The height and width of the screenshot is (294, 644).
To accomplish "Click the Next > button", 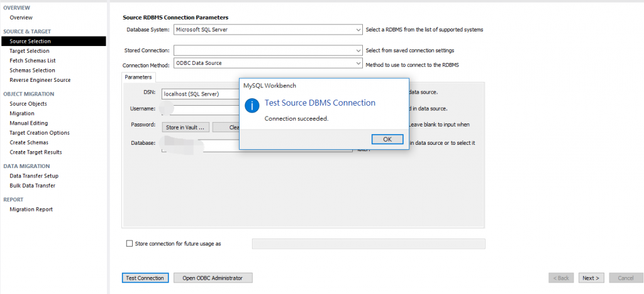I will (591, 278).
